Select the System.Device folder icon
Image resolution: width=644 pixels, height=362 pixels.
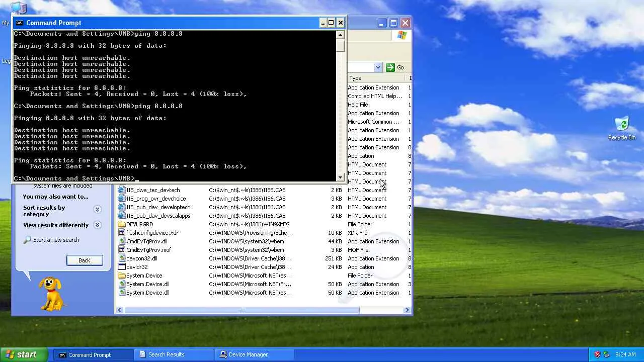pos(121,276)
